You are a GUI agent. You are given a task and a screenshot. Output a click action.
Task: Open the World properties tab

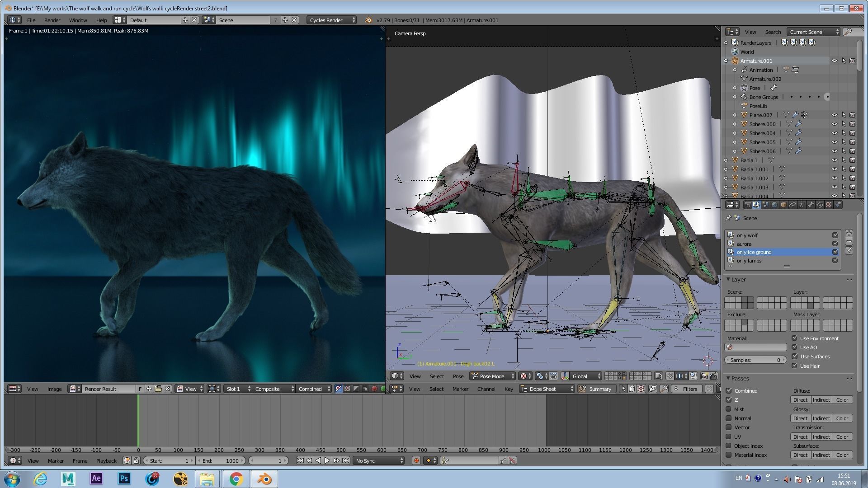(774, 205)
